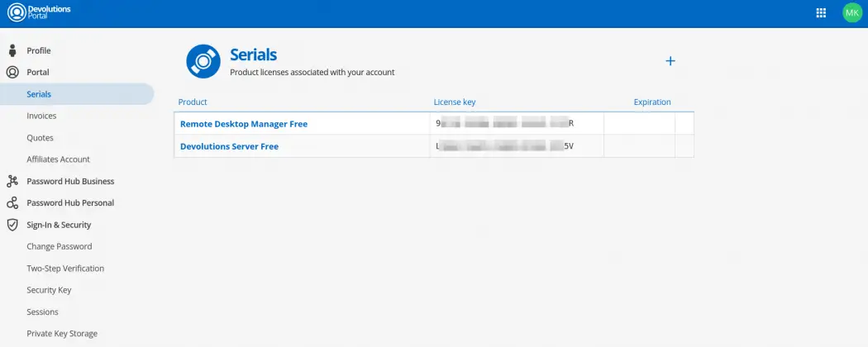Screen dimensions: 868x347
Task: Click the plus icon to add serial
Action: [x=670, y=61]
